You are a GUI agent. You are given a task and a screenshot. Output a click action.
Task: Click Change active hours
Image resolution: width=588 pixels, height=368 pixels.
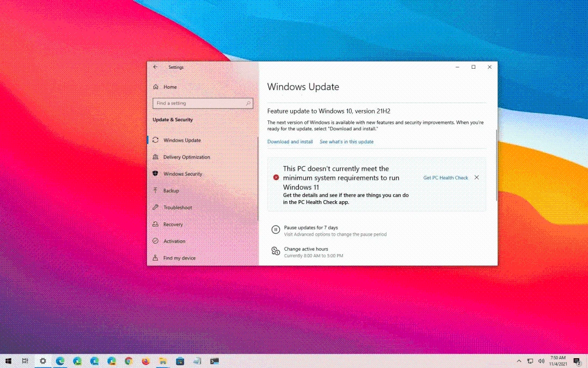(x=306, y=249)
